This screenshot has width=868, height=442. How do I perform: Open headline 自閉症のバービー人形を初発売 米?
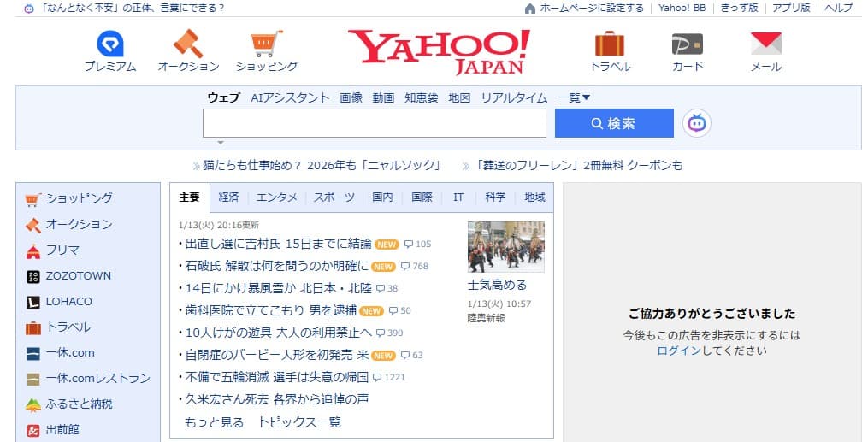277,355
